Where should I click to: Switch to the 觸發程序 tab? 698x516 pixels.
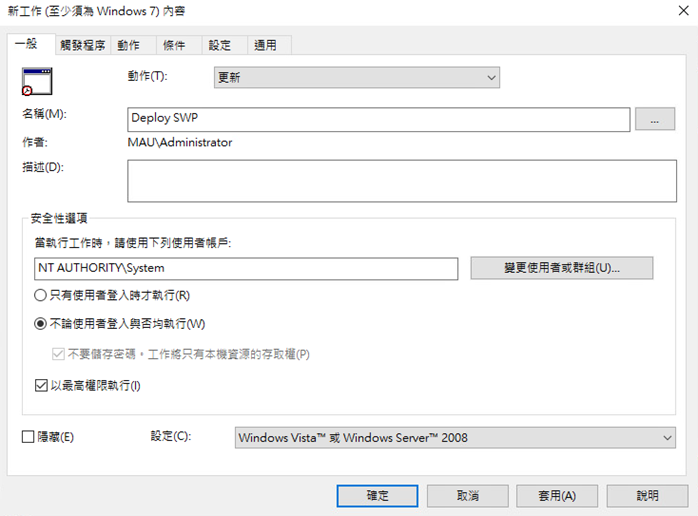[82, 45]
